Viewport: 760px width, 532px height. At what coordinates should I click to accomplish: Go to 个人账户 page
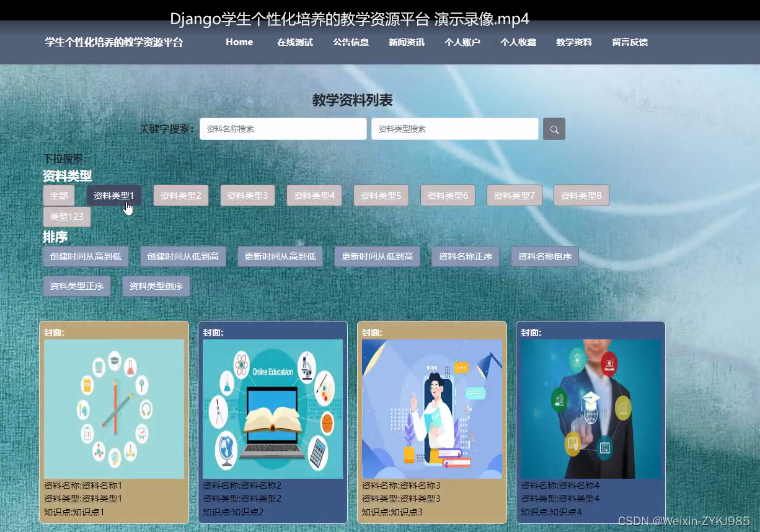click(x=462, y=42)
